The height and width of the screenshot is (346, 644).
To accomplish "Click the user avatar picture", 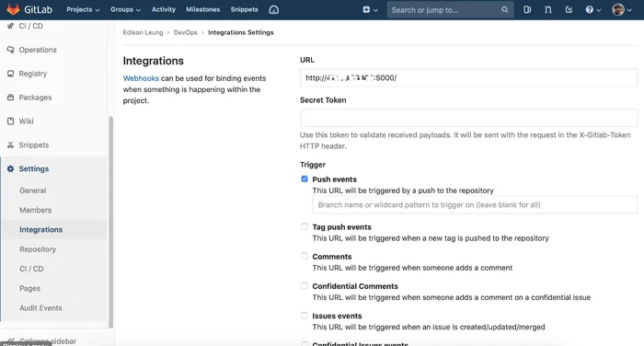I will (x=618, y=9).
